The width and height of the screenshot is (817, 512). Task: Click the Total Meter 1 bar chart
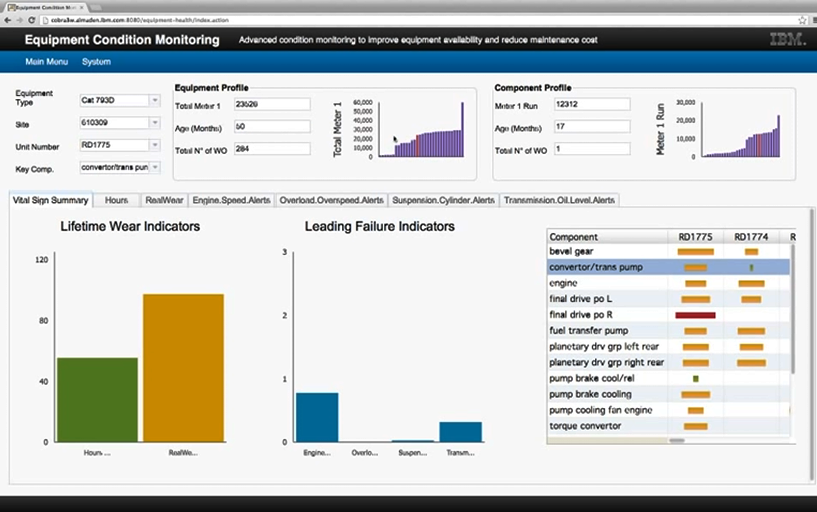click(x=421, y=129)
